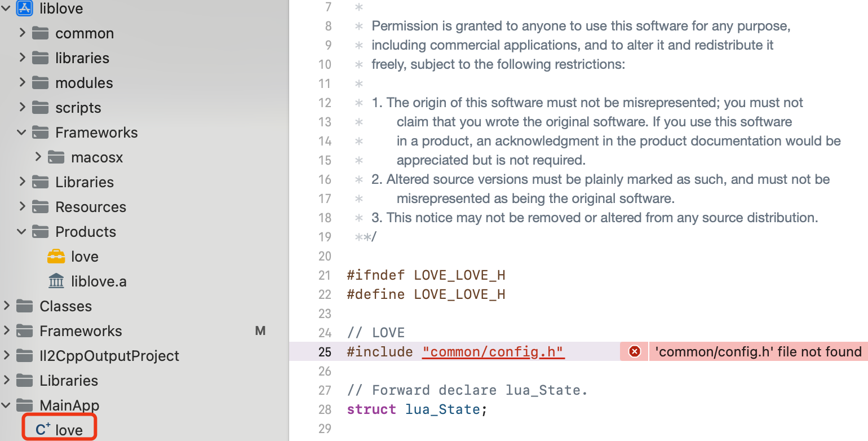This screenshot has width=868, height=441.
Task: Click the yellow toolbox icon for love product
Action: point(56,257)
